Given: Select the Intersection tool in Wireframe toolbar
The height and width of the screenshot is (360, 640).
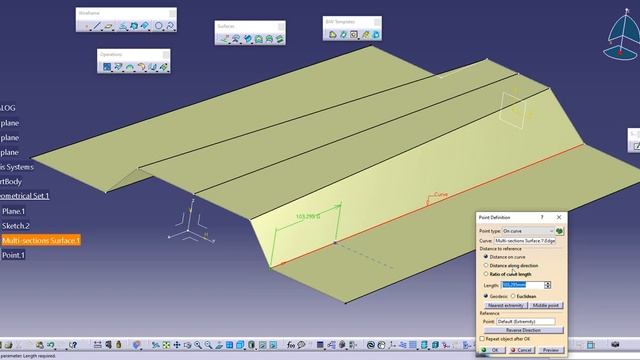Looking at the screenshot, I should click(x=134, y=26).
